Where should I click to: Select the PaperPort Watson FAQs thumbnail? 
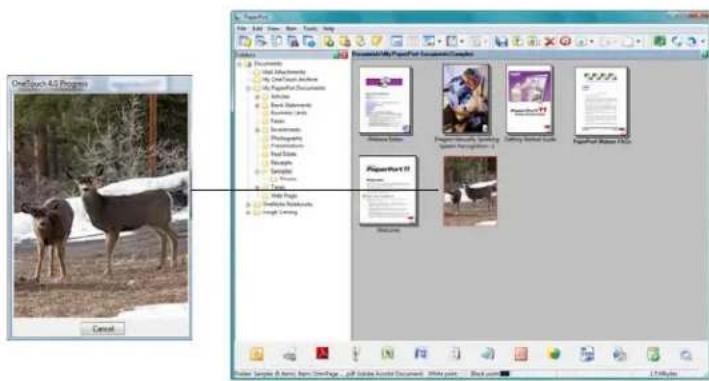point(601,101)
